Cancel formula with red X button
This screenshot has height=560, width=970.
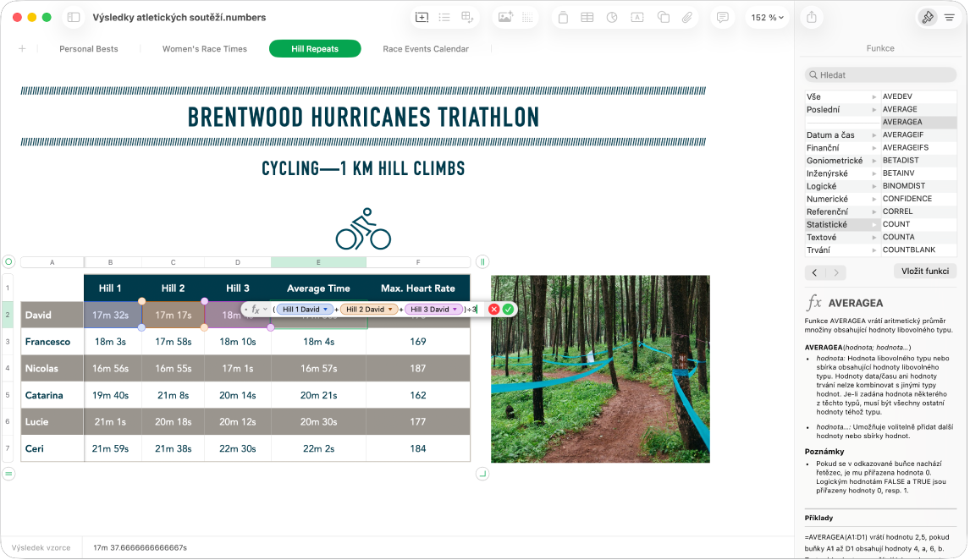(494, 310)
